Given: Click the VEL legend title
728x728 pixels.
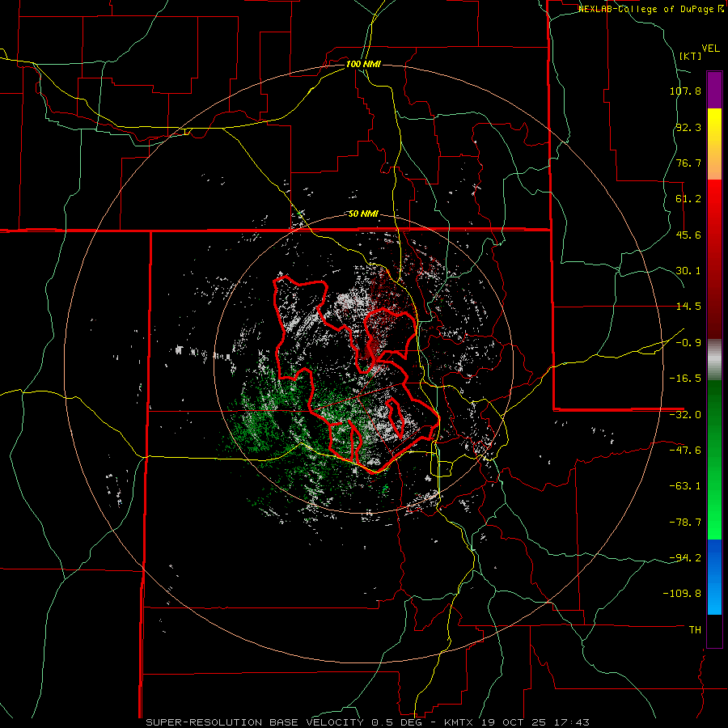Looking at the screenshot, I should 710,48.
